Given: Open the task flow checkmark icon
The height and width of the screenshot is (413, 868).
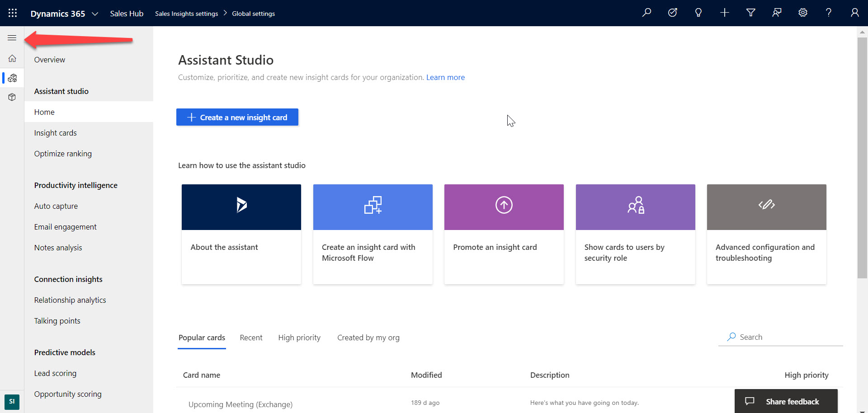Looking at the screenshot, I should tap(673, 13).
